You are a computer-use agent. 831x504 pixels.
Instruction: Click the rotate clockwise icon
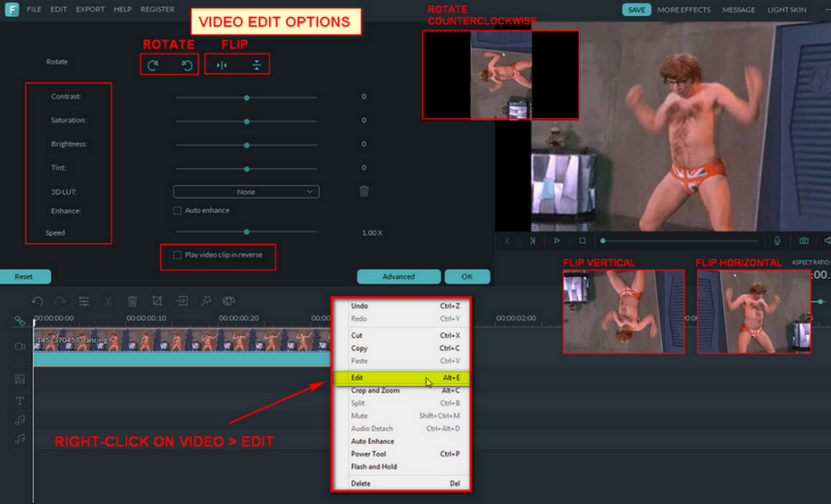coord(154,65)
